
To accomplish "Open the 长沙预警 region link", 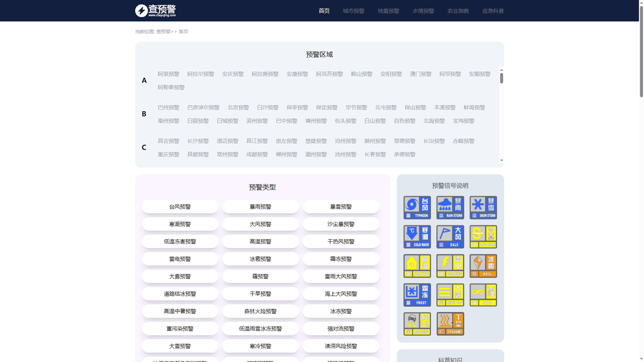I will click(x=198, y=141).
